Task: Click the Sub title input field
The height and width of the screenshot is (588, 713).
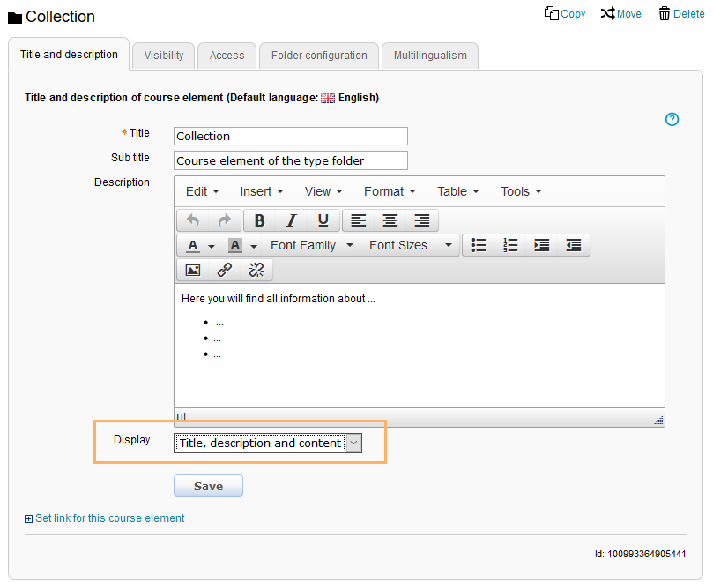Action: point(291,160)
